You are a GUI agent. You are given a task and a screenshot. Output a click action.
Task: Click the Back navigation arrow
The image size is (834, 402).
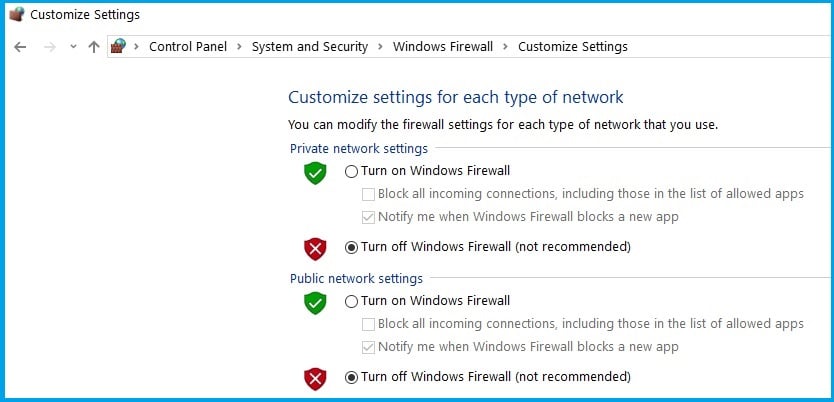20,47
